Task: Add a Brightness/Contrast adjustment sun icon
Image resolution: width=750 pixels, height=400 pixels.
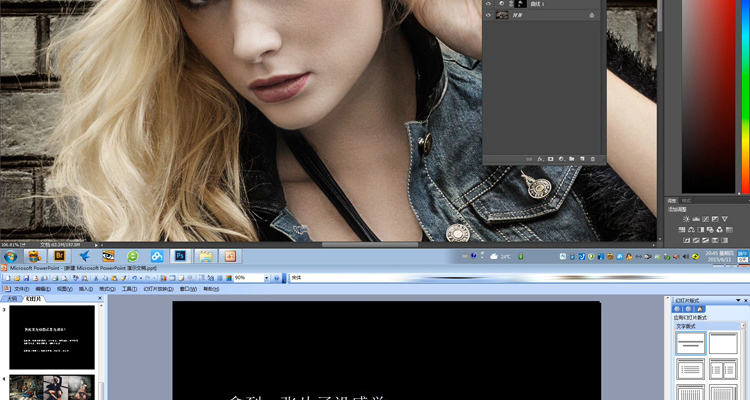Action: coord(686,219)
